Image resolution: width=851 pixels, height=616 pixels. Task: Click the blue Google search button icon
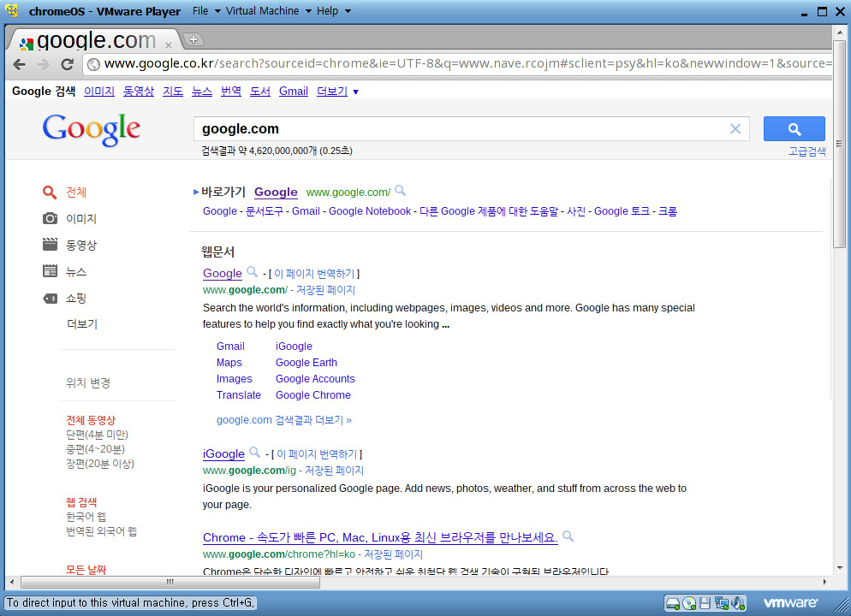(x=794, y=128)
